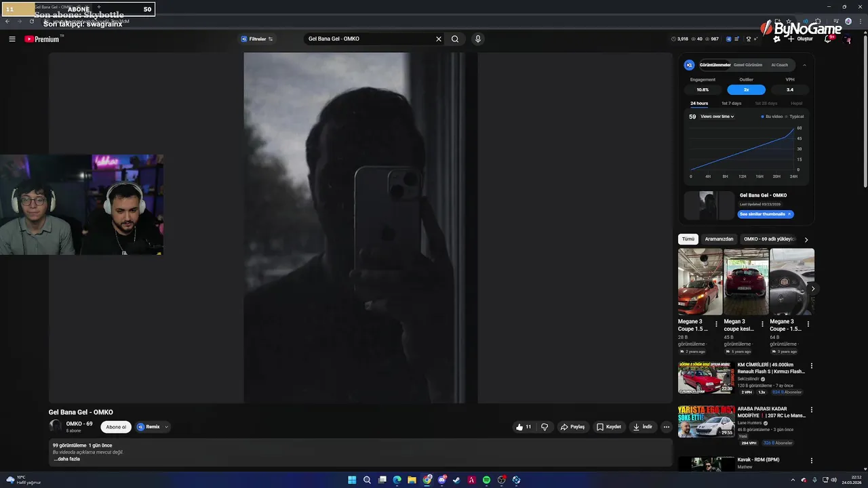The width and height of the screenshot is (868, 488).
Task: Open the KM CİMRİLERİ video thumbnail
Action: coord(706,378)
